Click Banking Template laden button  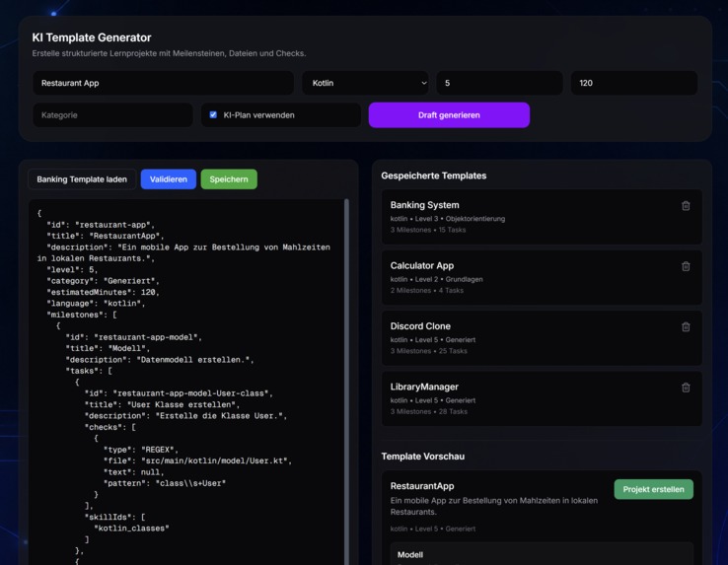[82, 179]
